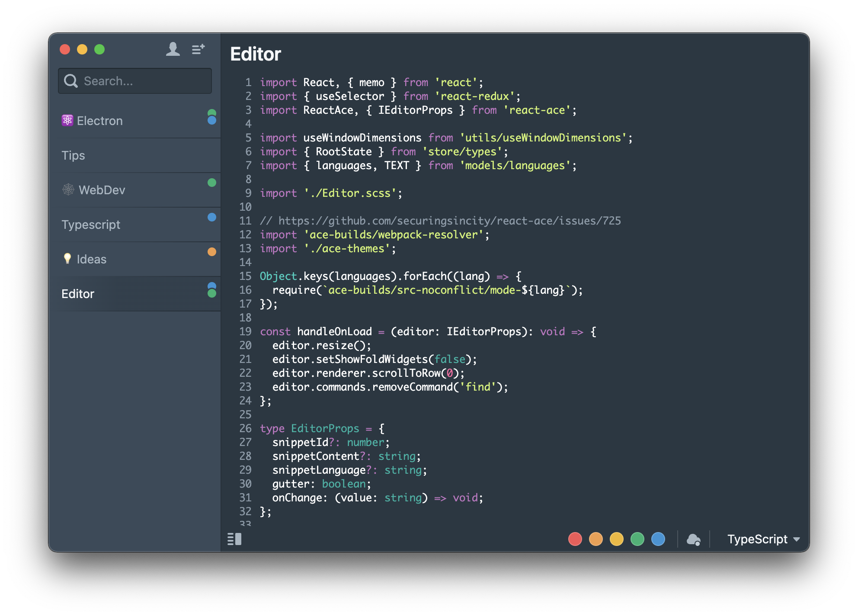Screen dimensions: 858x616
Task: Open the Tips snippet
Action: (x=135, y=155)
